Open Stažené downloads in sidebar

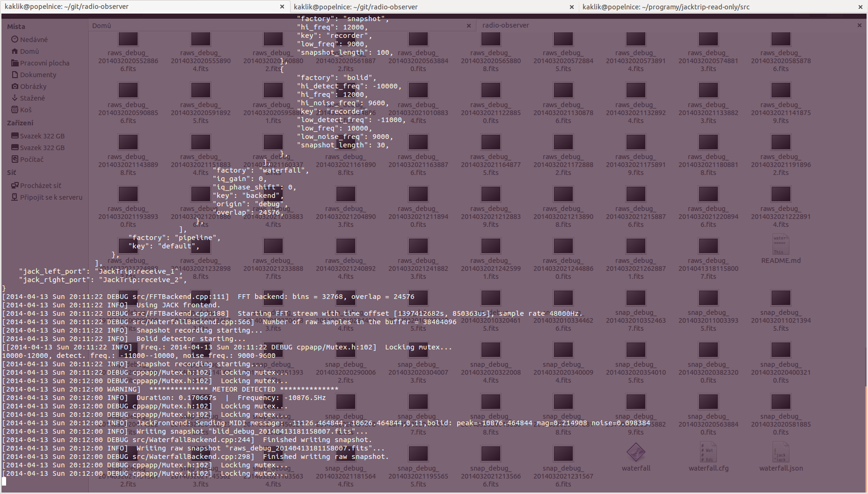[x=32, y=98]
